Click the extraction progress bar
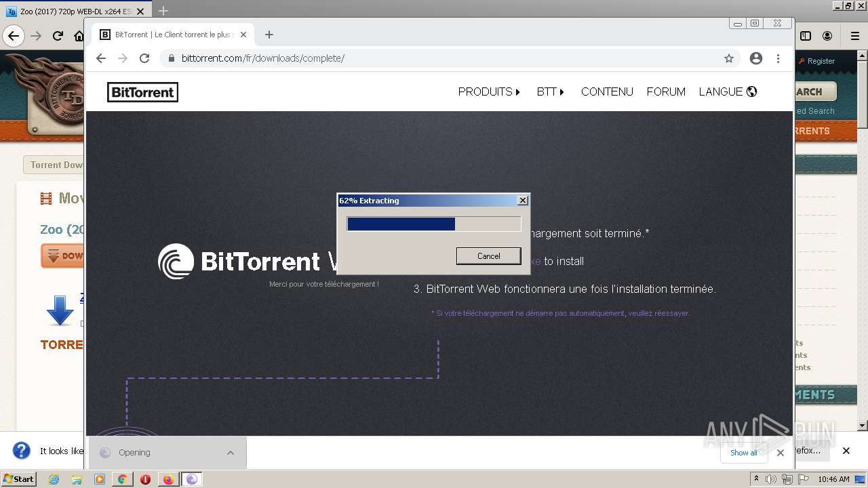Viewport: 868px width, 488px height. click(434, 224)
